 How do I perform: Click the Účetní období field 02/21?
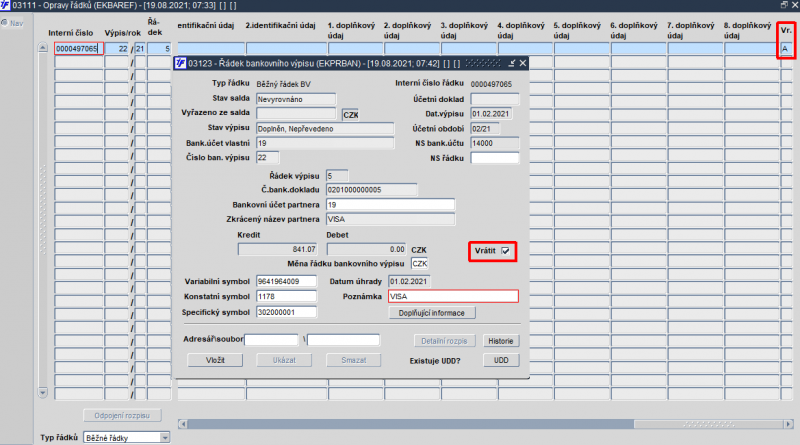485,129
